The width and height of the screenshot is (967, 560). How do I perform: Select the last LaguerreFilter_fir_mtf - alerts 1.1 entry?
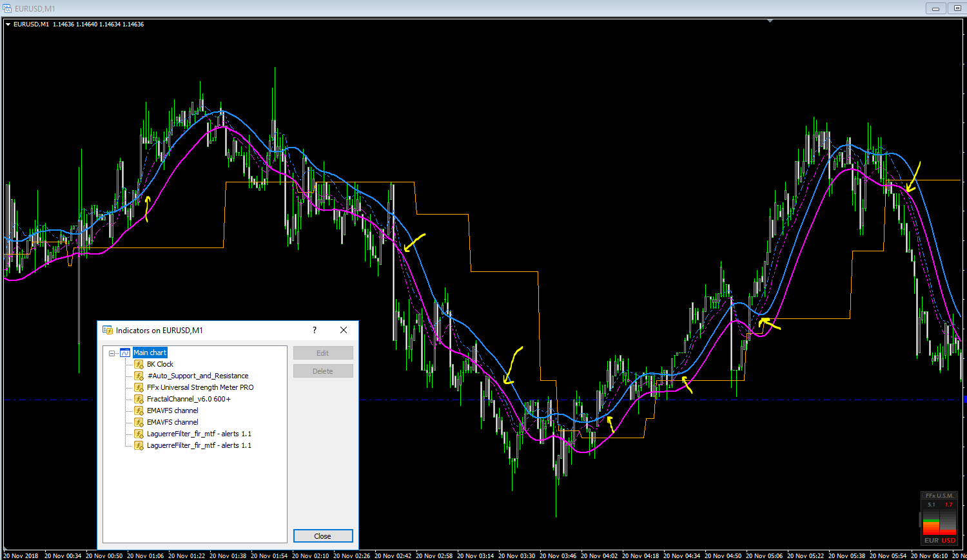(199, 445)
